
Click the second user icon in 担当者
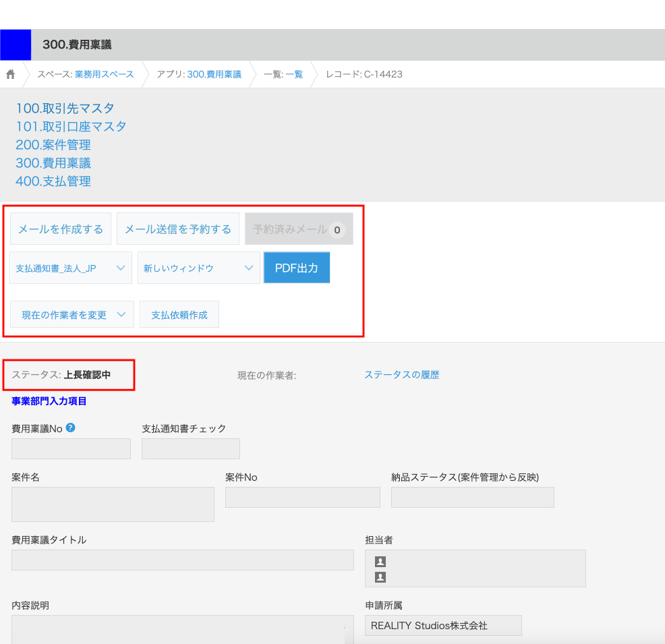(380, 577)
